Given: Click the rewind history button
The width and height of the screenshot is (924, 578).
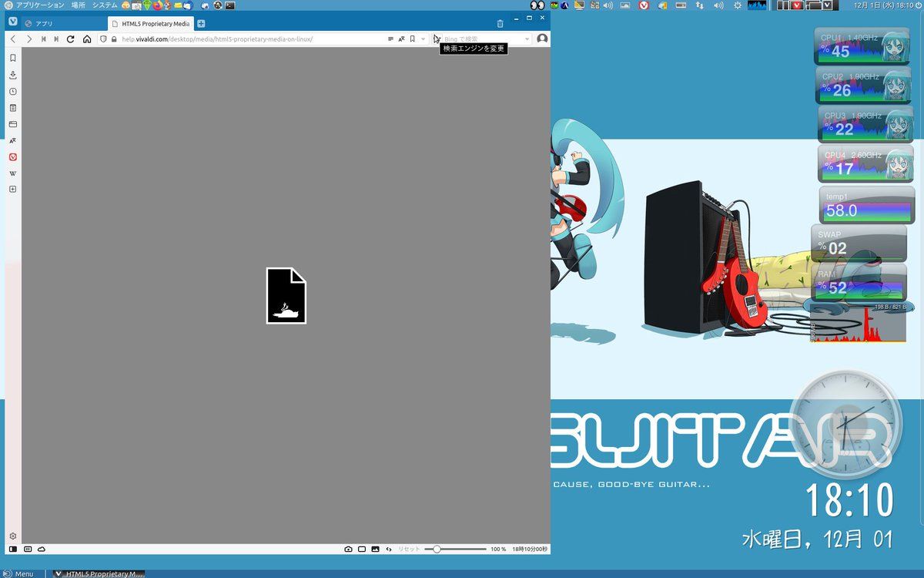Looking at the screenshot, I should point(43,39).
